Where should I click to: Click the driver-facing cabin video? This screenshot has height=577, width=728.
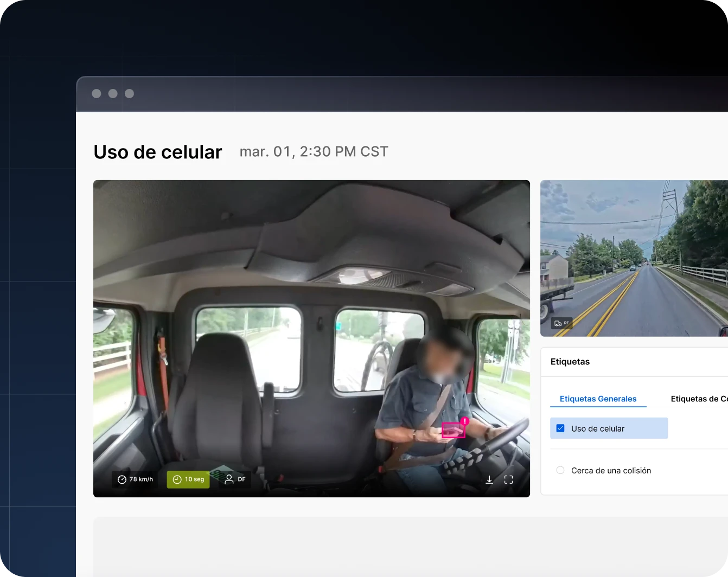[311, 325]
